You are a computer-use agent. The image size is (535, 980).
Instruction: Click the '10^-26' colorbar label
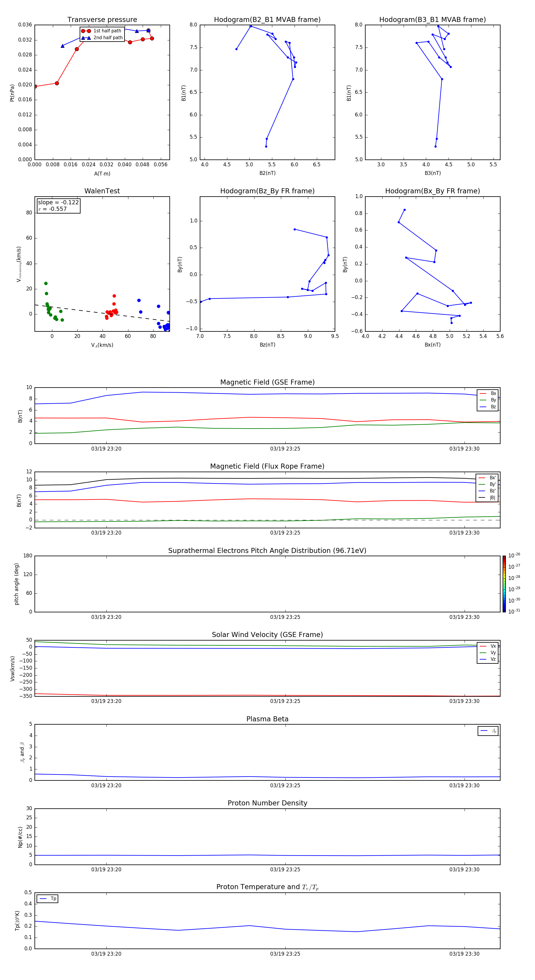514,555
